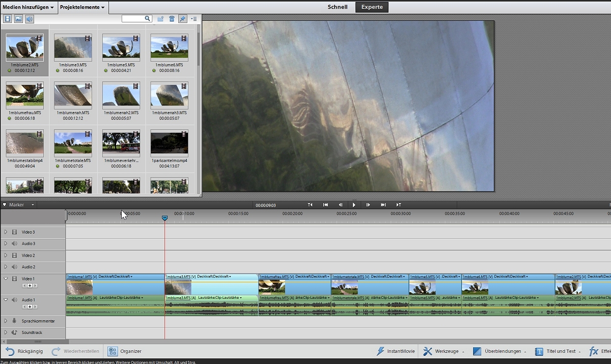Open the Medien hinzufügen dropdown

click(x=29, y=7)
